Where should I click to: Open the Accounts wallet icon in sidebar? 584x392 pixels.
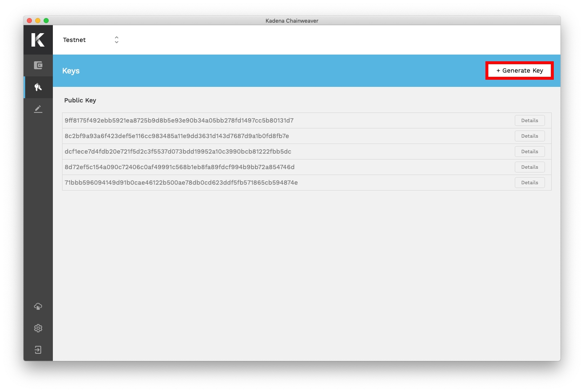[x=38, y=65]
